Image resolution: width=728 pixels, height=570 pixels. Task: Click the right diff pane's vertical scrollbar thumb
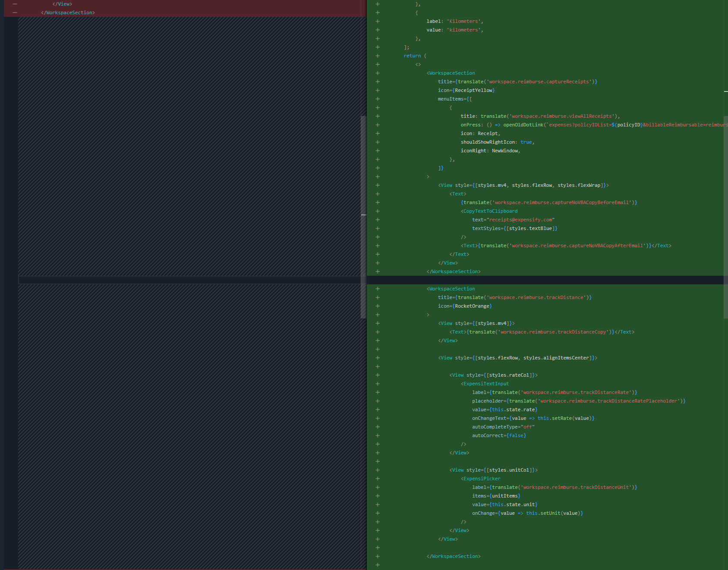coord(726,217)
